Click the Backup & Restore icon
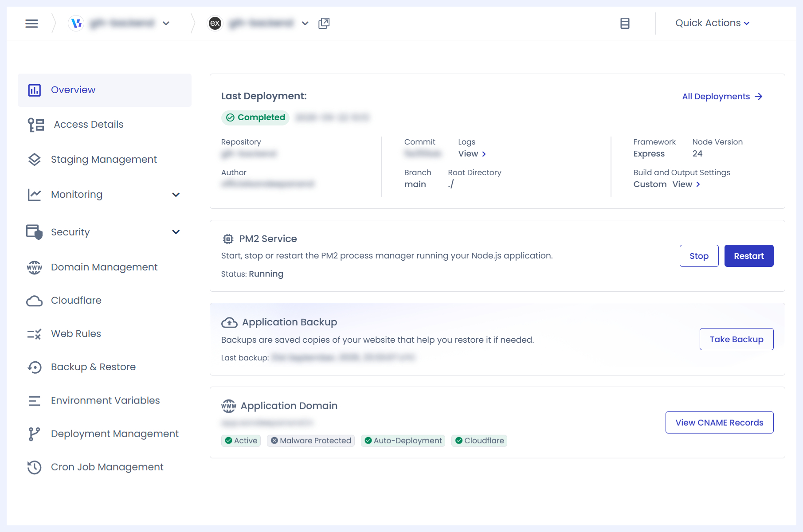This screenshot has width=803, height=532. (x=35, y=367)
